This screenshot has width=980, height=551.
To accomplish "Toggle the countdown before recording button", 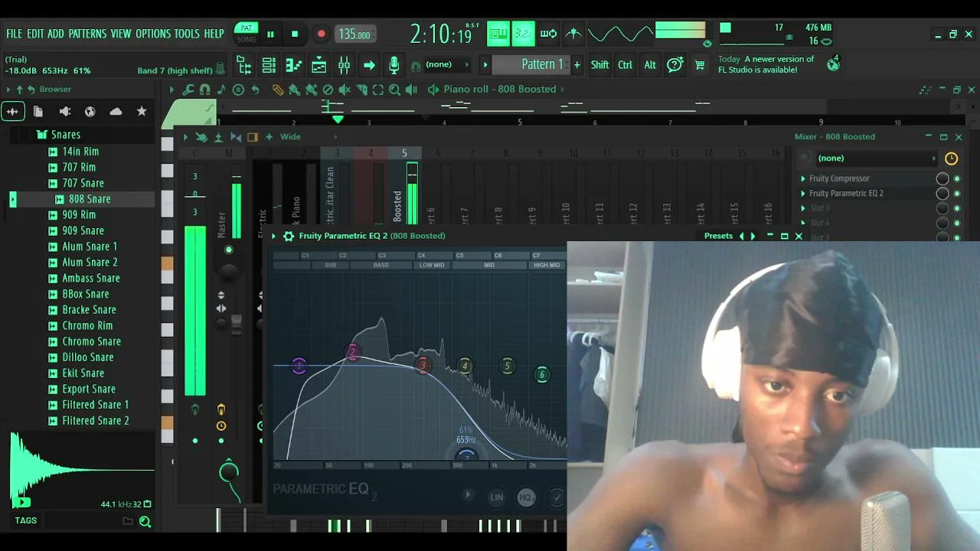I will [x=523, y=34].
